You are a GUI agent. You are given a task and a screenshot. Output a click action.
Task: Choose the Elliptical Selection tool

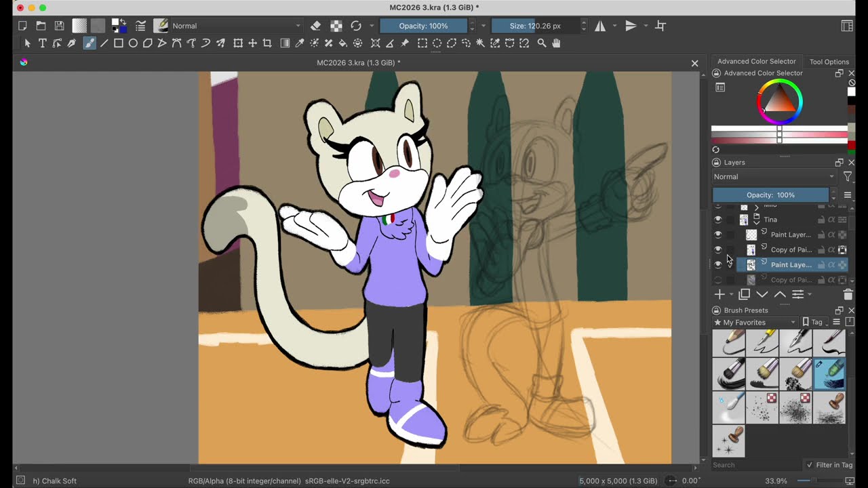click(x=437, y=43)
